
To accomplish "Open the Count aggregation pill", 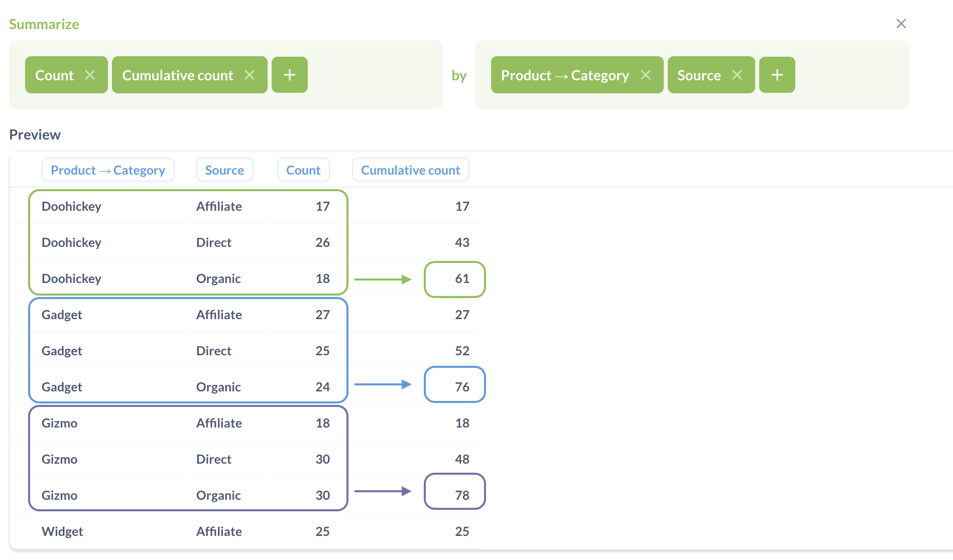I will pos(54,75).
